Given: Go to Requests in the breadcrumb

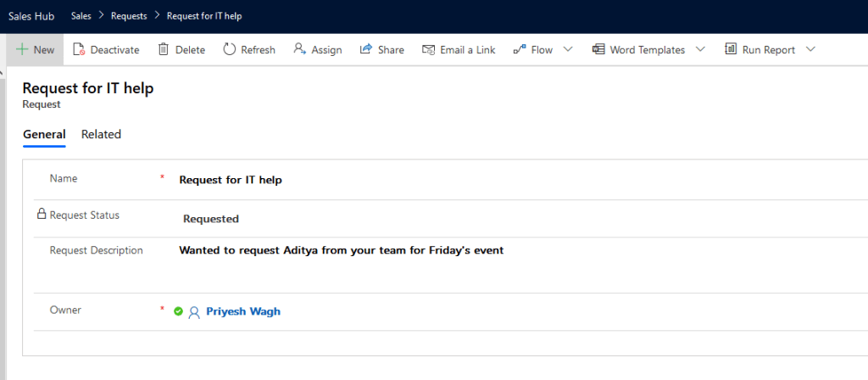Looking at the screenshot, I should [x=128, y=16].
